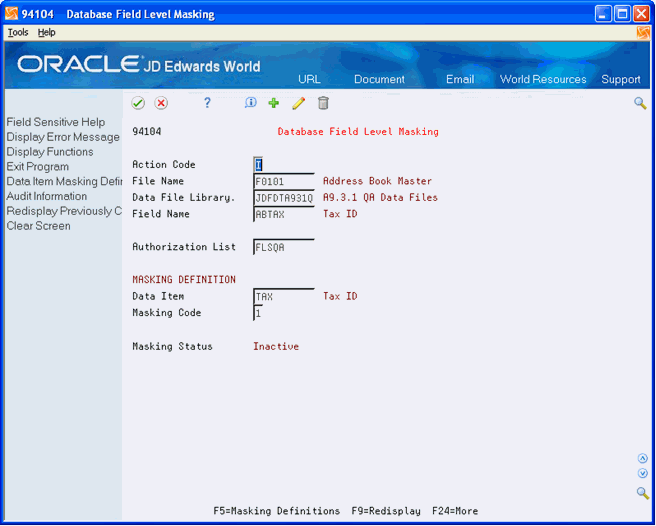Viewport: 656px width, 526px height.
Task: Select Data Item Masking Definitions in sidebar
Action: click(64, 181)
